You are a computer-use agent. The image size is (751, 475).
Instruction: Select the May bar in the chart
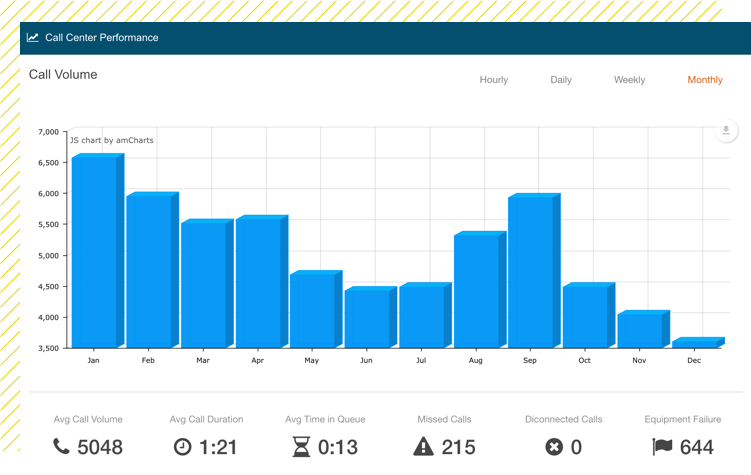point(316,309)
